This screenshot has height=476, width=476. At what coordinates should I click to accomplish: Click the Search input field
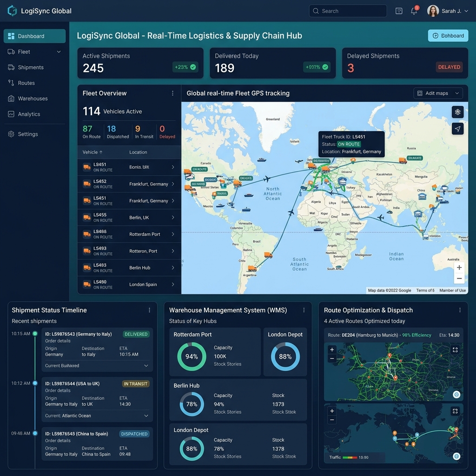348,11
